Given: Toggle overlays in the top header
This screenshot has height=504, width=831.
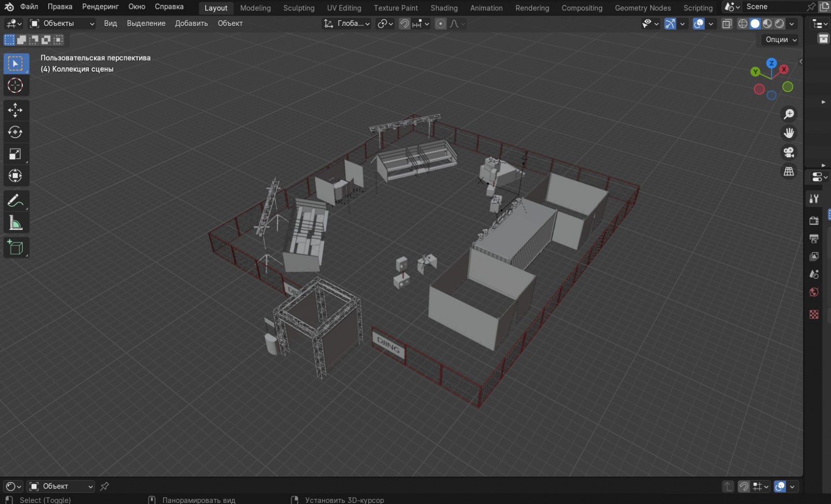Looking at the screenshot, I should (x=699, y=23).
